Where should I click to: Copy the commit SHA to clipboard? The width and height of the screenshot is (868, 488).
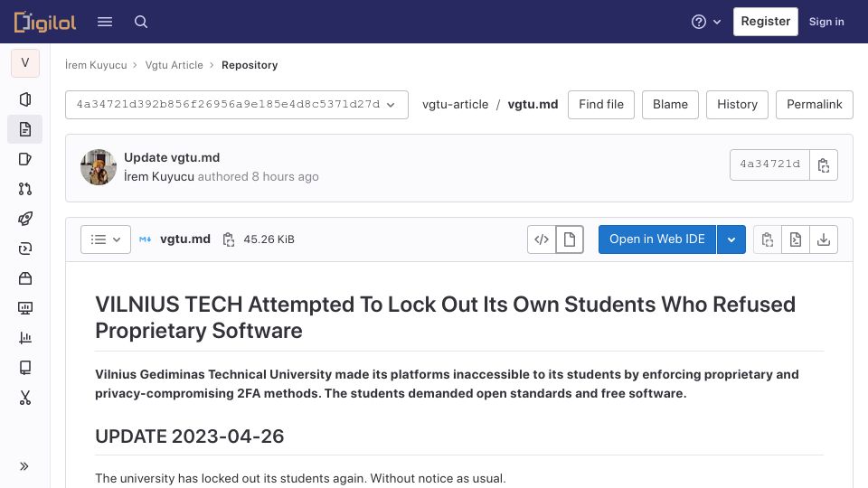click(x=824, y=164)
